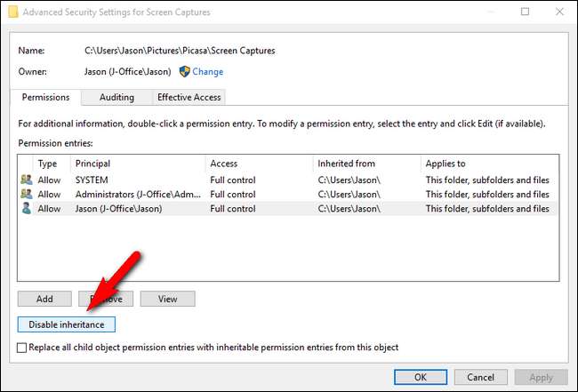Switch to the Auditing tab
Viewport: 578px width, 392px height.
coord(117,97)
